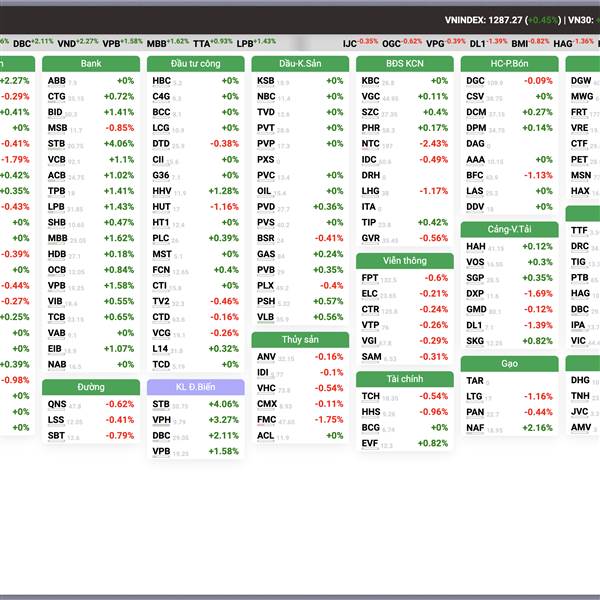Select the Dầu-K.Sản sector header
Screen dimensions: 600x600
[x=300, y=64]
